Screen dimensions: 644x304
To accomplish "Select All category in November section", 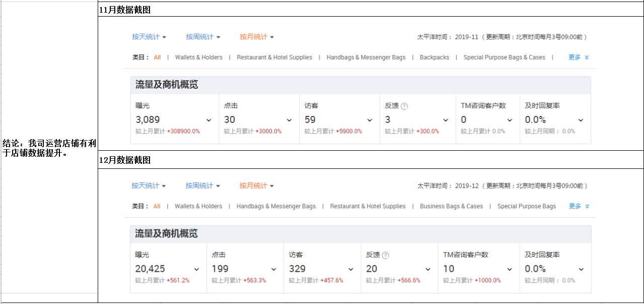I will point(157,57).
